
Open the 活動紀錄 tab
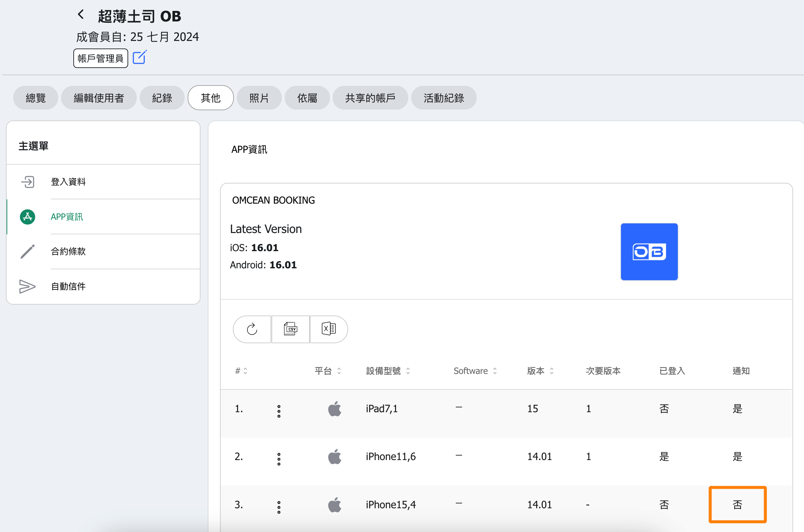coord(443,98)
